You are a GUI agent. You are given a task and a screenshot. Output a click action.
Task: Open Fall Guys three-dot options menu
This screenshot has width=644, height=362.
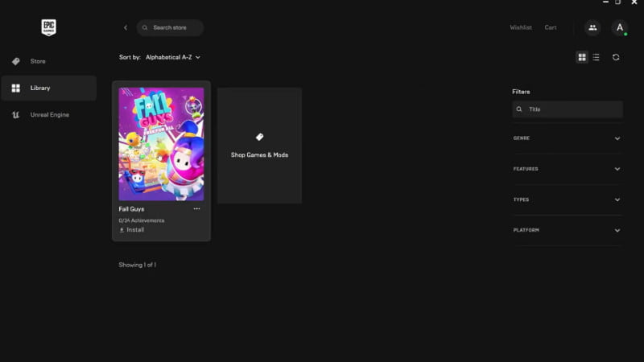pos(196,208)
